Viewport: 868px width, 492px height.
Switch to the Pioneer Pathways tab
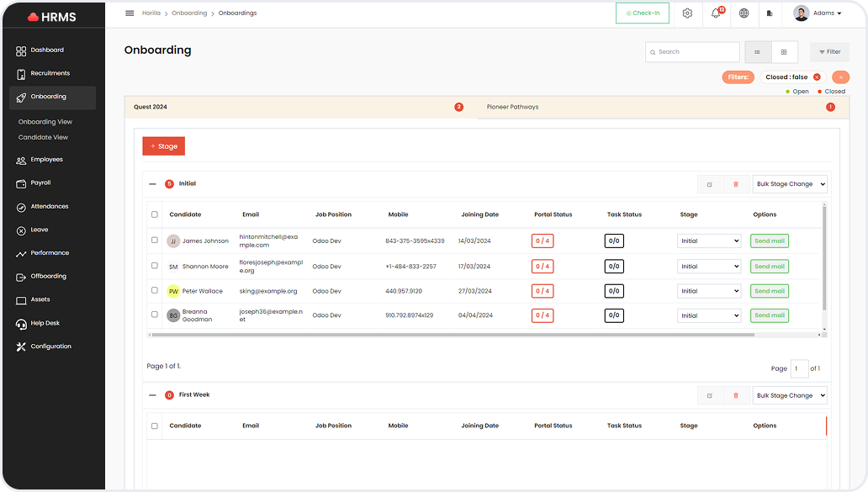pos(513,108)
